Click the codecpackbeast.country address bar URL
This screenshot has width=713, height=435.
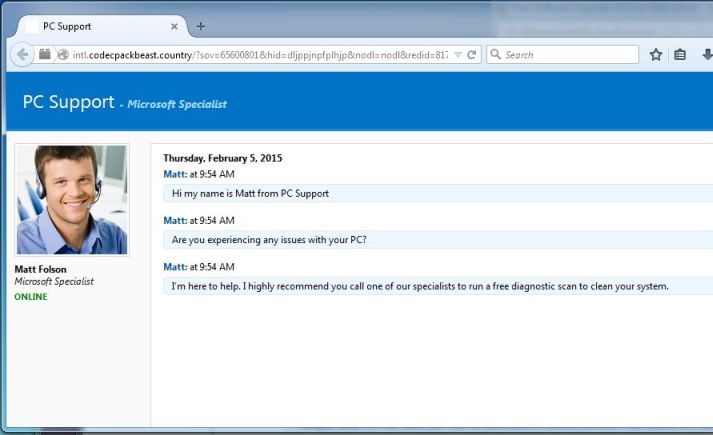(x=260, y=55)
